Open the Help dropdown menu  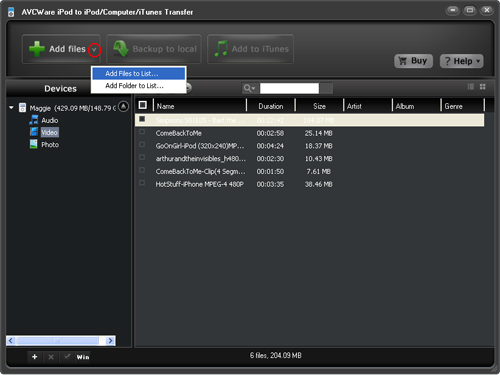point(462,61)
